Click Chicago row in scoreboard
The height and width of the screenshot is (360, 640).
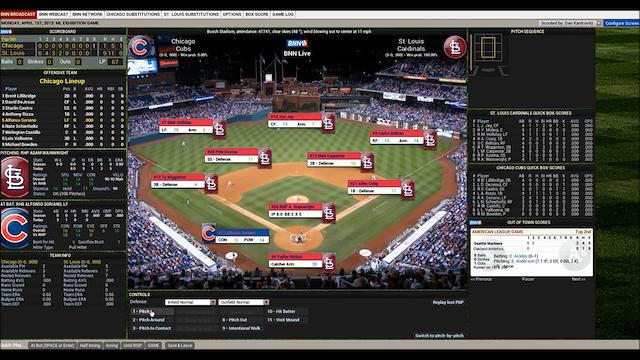63,46
